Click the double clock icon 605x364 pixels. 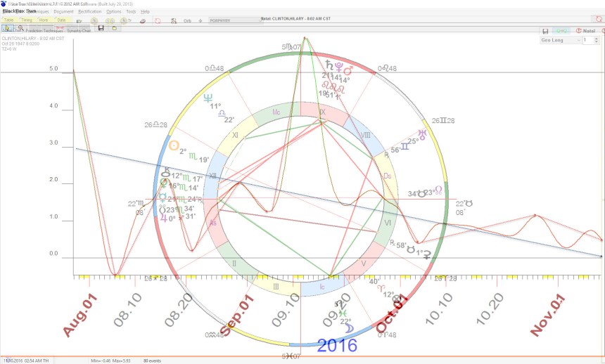point(109,21)
